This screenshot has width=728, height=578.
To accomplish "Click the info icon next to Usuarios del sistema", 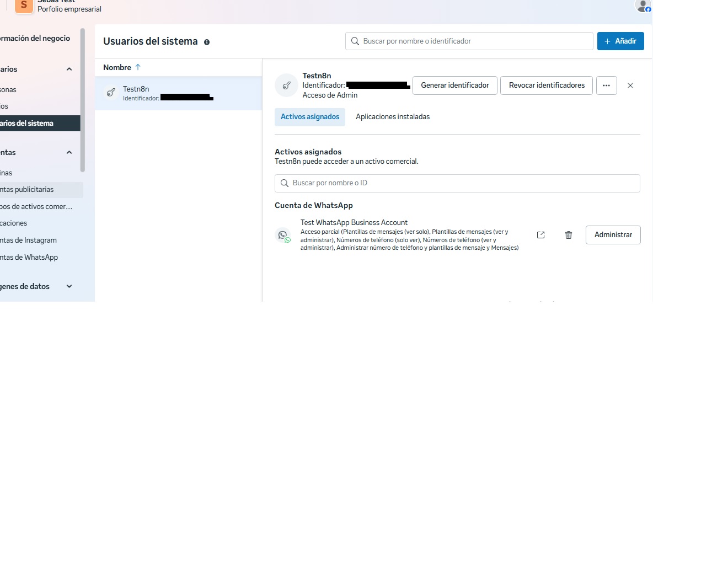I will click(x=207, y=42).
